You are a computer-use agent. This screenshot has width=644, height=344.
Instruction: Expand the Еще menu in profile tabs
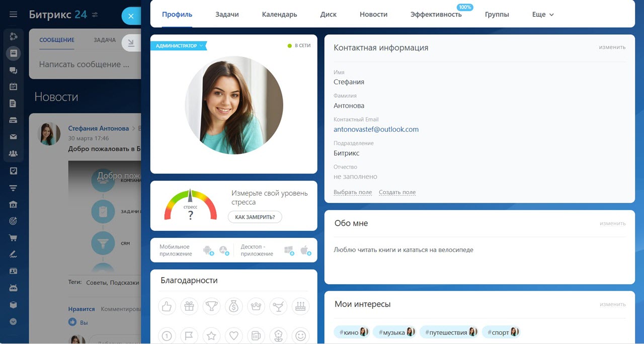click(x=542, y=15)
